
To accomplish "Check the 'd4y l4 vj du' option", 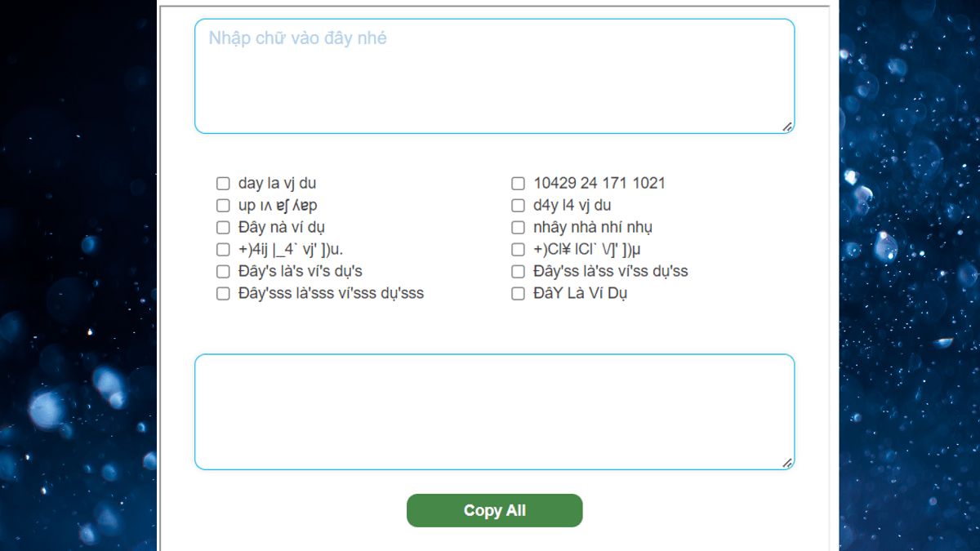I will [518, 206].
